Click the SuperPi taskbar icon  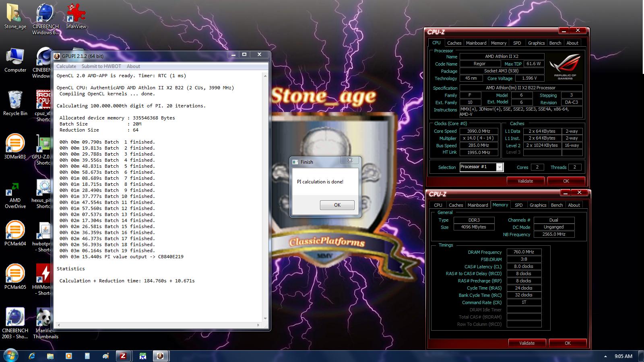pyautogui.click(x=142, y=356)
